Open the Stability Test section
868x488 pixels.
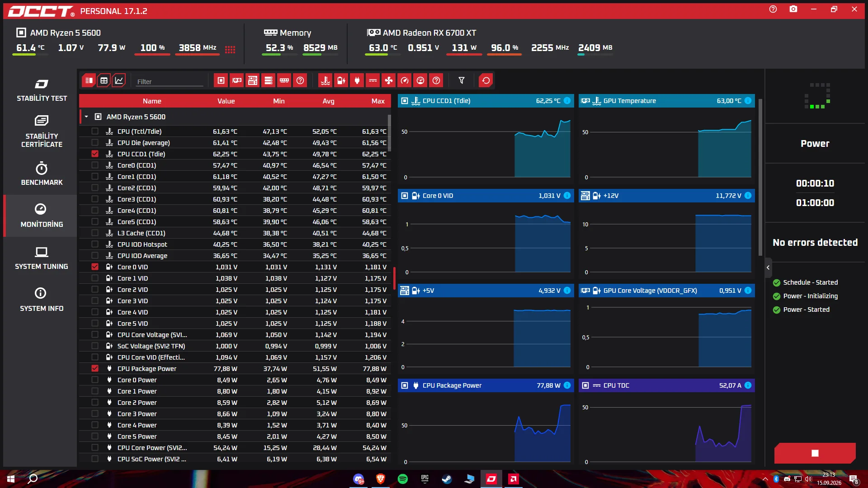[x=42, y=90]
